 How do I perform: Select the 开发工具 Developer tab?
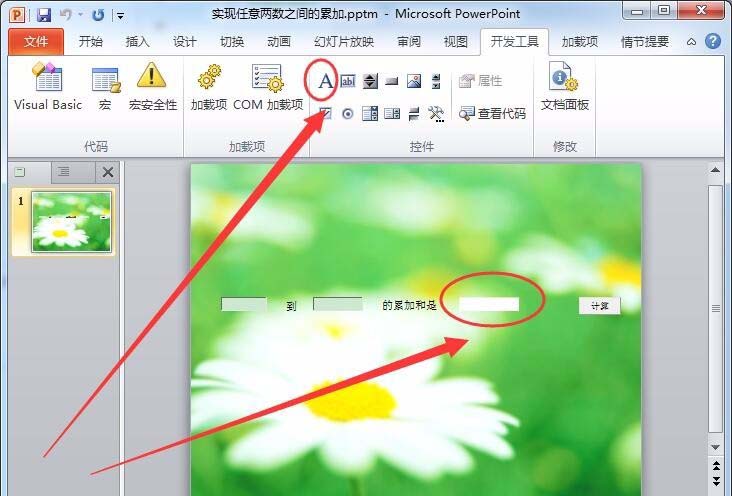click(x=514, y=42)
